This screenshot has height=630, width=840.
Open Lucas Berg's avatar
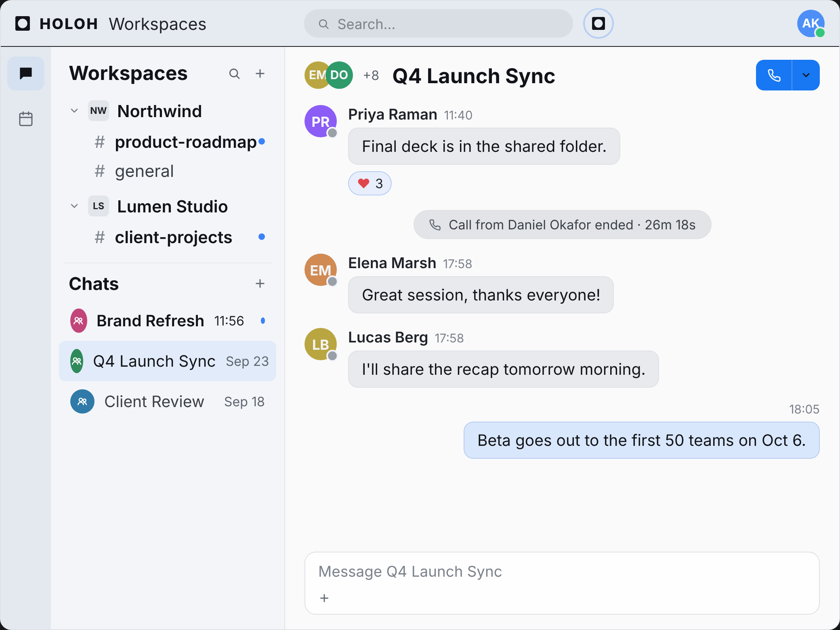[x=321, y=344]
